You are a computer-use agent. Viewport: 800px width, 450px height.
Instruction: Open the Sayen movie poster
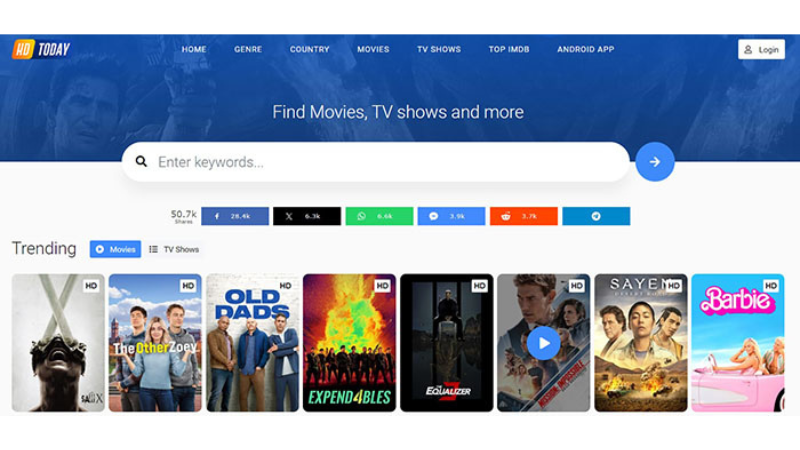641,343
